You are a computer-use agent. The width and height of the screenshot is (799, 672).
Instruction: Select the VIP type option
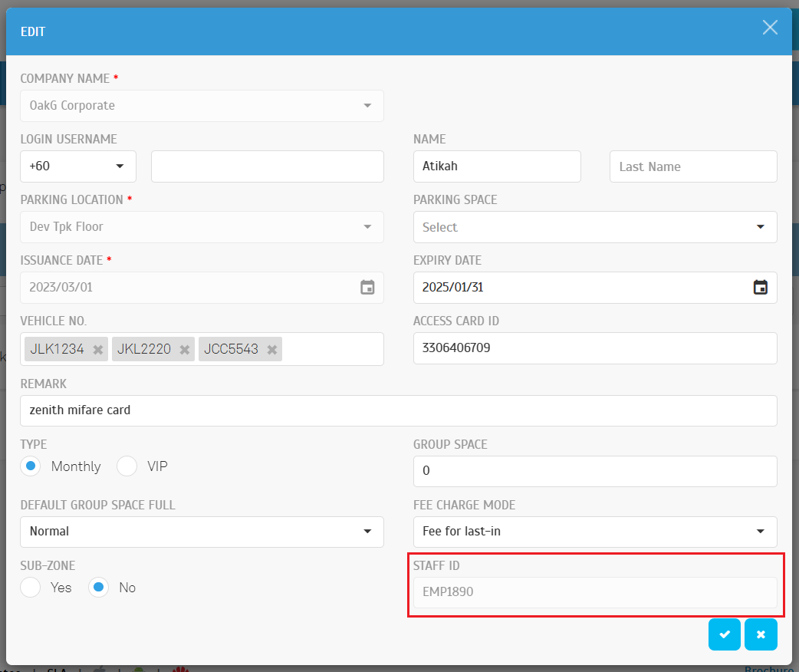click(127, 466)
